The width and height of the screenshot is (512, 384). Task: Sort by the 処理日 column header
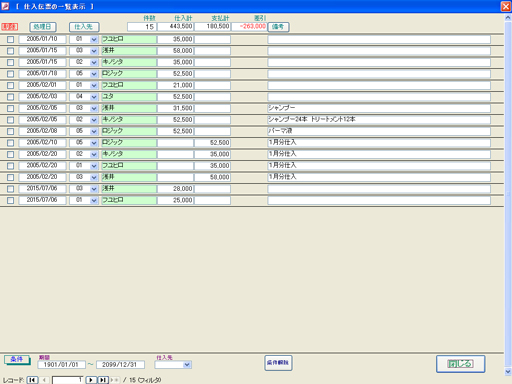43,27
